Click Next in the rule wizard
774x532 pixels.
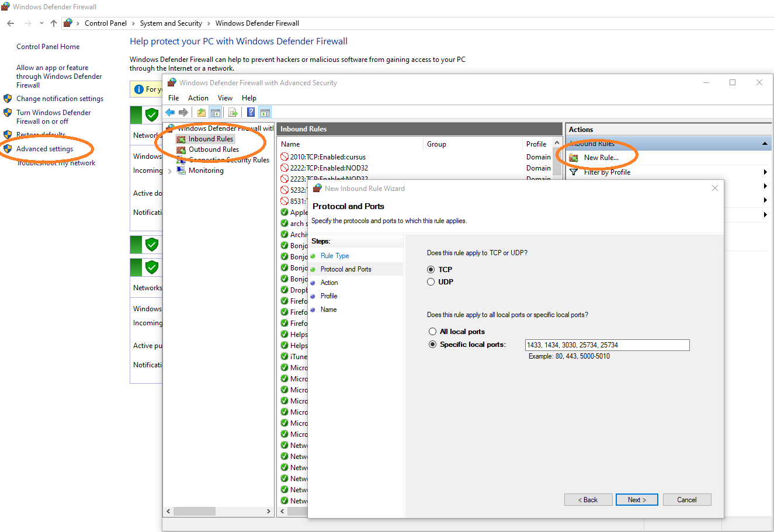[637, 500]
